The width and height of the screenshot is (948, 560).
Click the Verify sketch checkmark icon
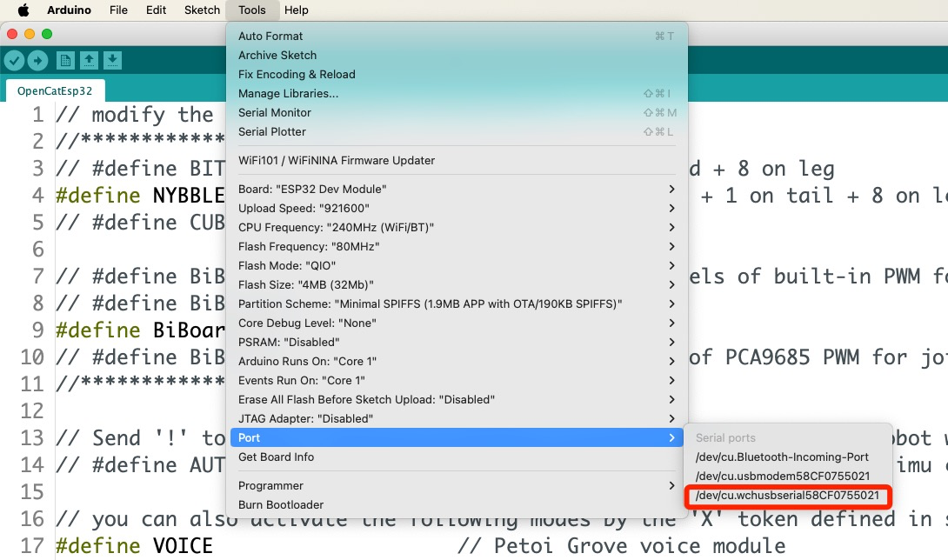point(14,60)
